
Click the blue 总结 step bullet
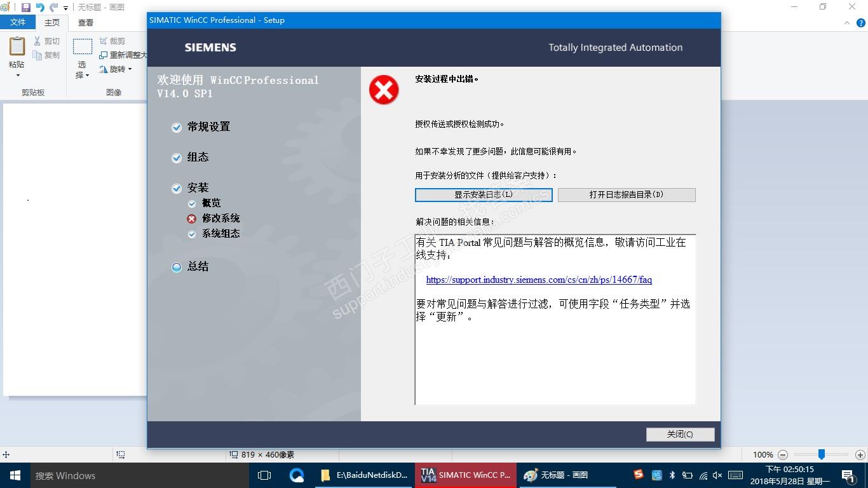(x=177, y=267)
